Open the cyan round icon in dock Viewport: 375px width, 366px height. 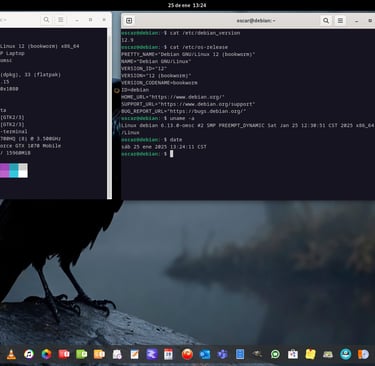click(346, 354)
